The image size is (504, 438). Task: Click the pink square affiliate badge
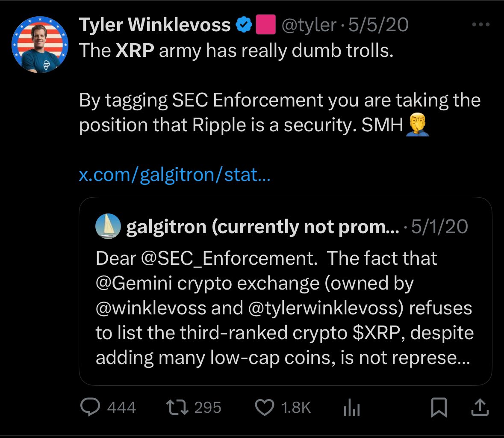(x=265, y=24)
